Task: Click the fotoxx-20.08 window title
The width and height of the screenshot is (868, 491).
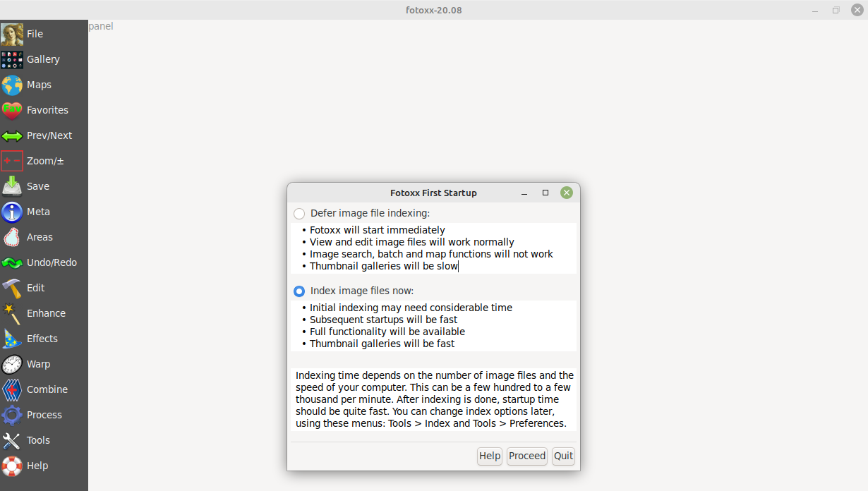Action: pyautogui.click(x=434, y=10)
